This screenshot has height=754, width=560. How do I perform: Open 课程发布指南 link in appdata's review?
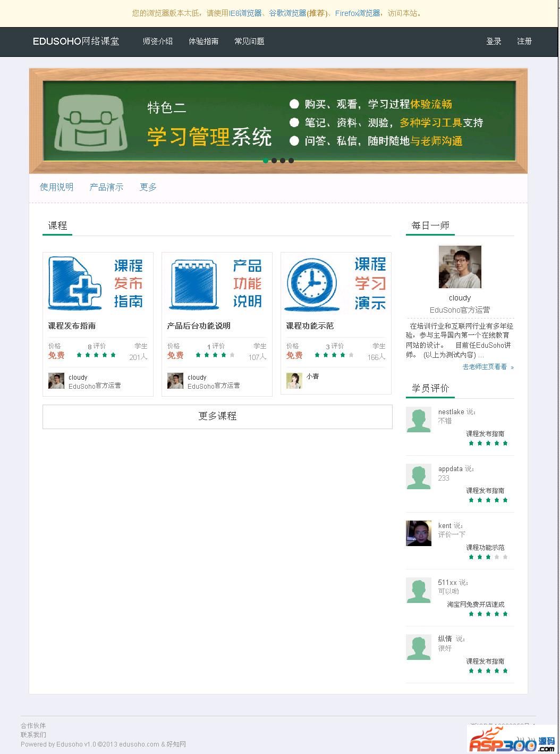pyautogui.click(x=485, y=491)
